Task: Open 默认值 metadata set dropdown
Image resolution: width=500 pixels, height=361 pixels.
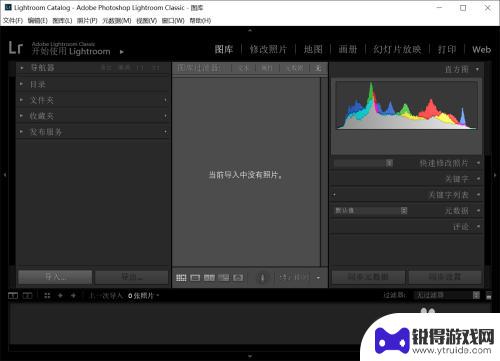Action: (371, 211)
